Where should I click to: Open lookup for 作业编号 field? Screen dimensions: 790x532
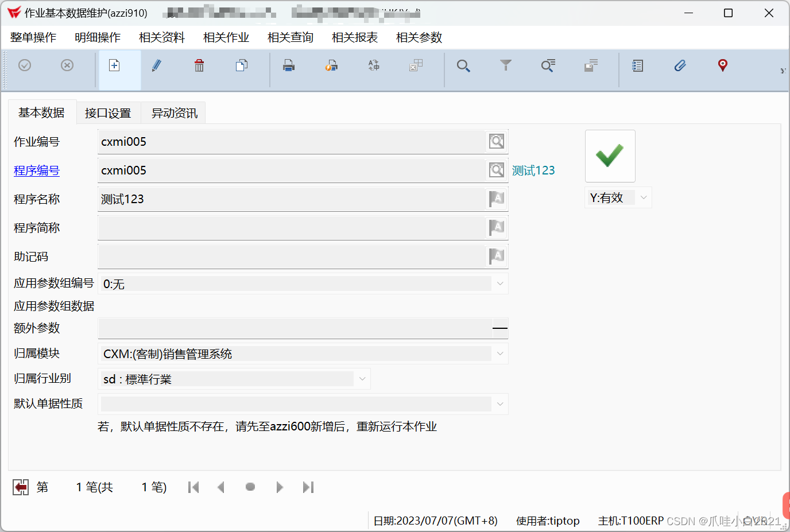[497, 141]
